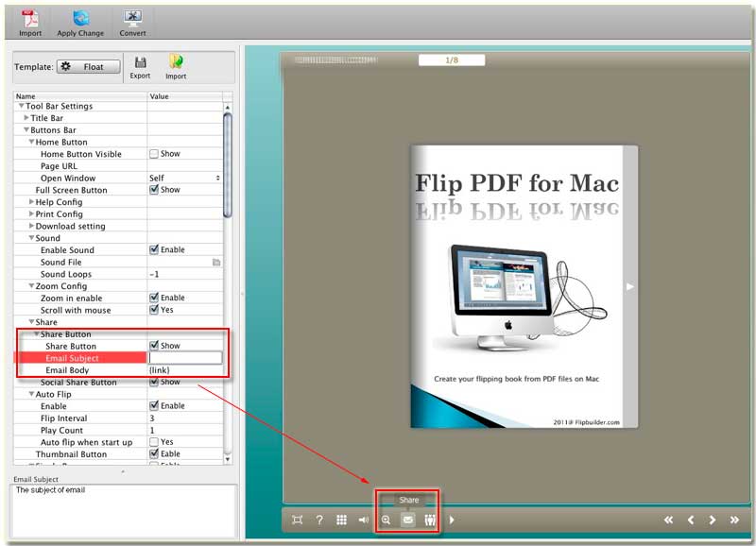Click the Email Subject input field

[185, 358]
